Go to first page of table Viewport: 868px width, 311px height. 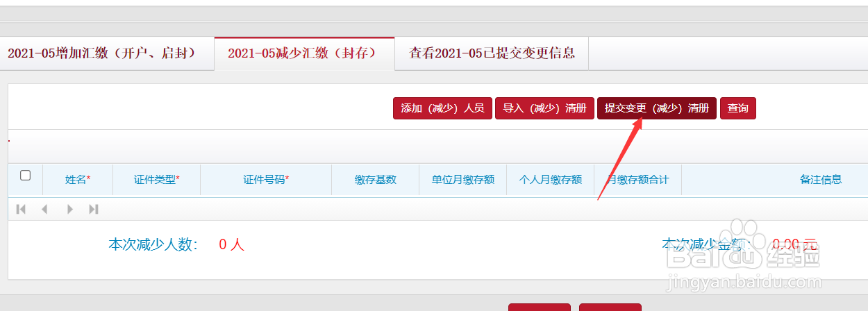click(x=21, y=209)
